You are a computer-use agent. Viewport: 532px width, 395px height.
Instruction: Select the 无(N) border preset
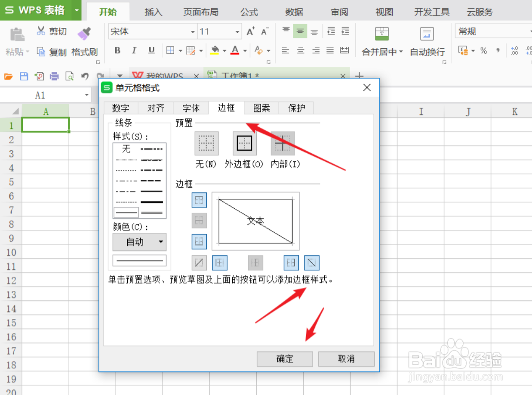(x=206, y=143)
